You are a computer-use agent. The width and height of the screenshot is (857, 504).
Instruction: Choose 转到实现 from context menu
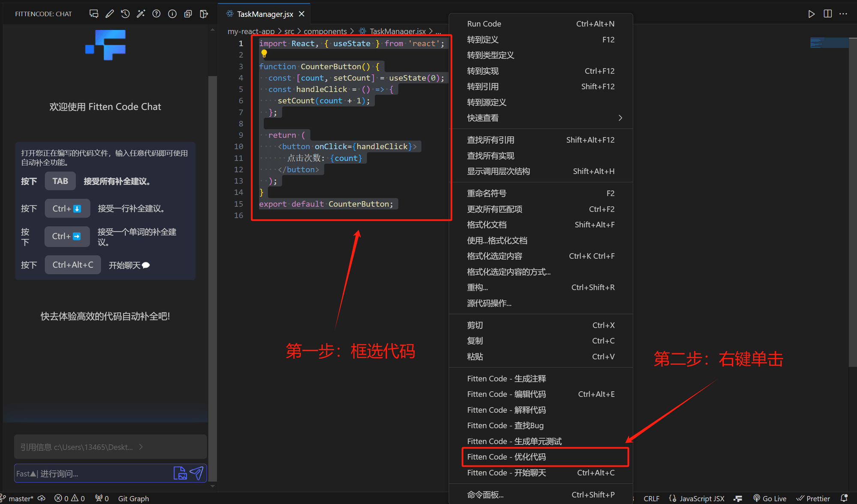[541, 71]
